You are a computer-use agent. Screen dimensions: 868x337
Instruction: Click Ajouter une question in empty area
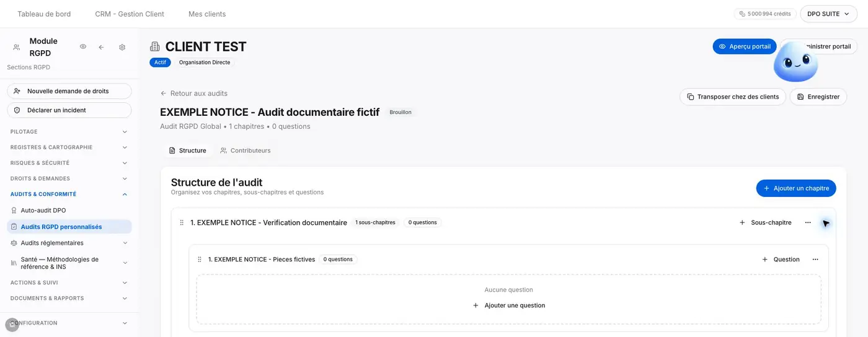509,305
